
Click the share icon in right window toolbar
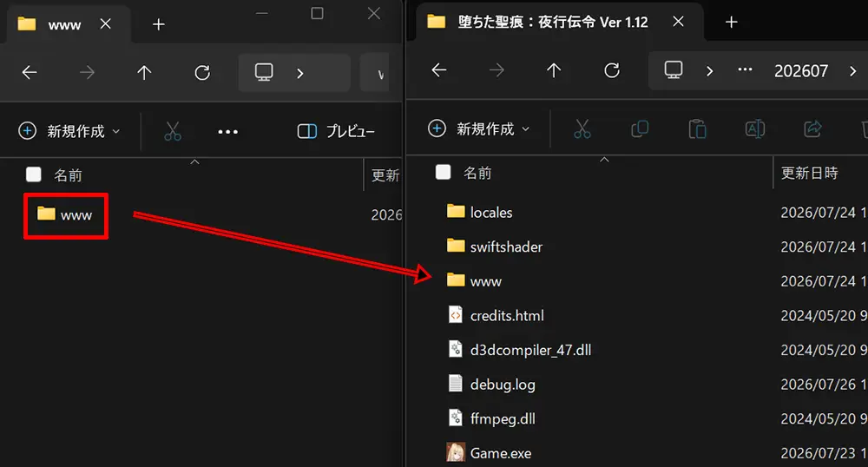(812, 129)
